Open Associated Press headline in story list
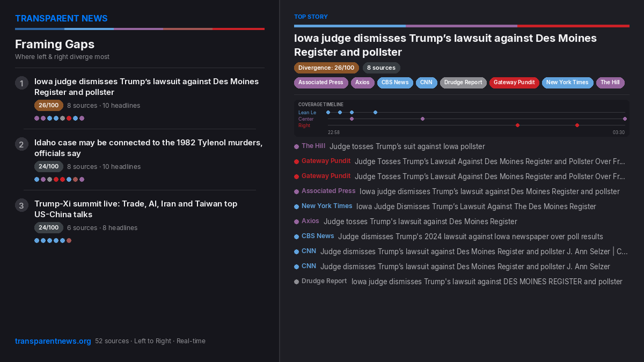The height and width of the screenshot is (362, 644). click(489, 191)
